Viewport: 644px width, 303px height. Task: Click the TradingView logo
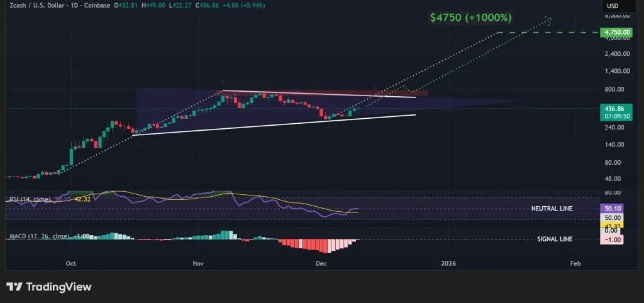pos(49,287)
